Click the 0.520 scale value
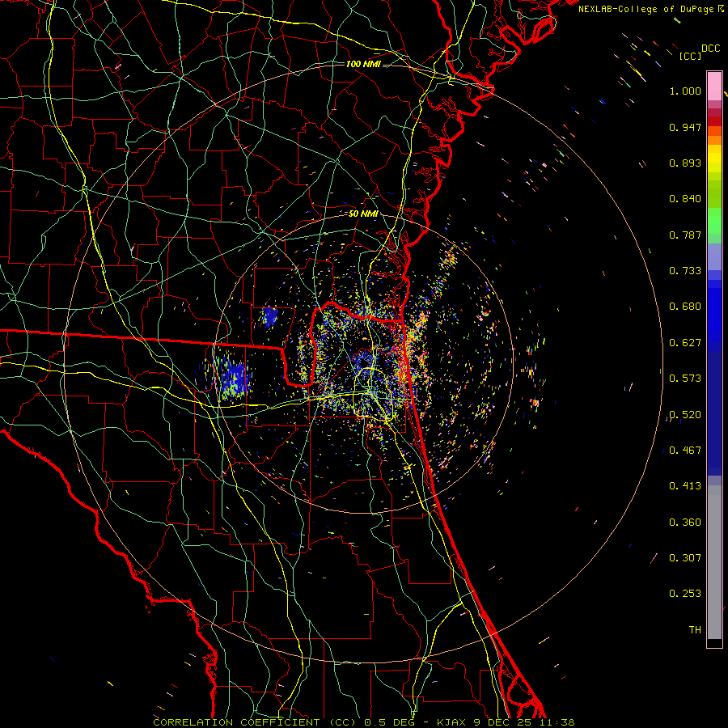This screenshot has width=728, height=728. click(685, 415)
